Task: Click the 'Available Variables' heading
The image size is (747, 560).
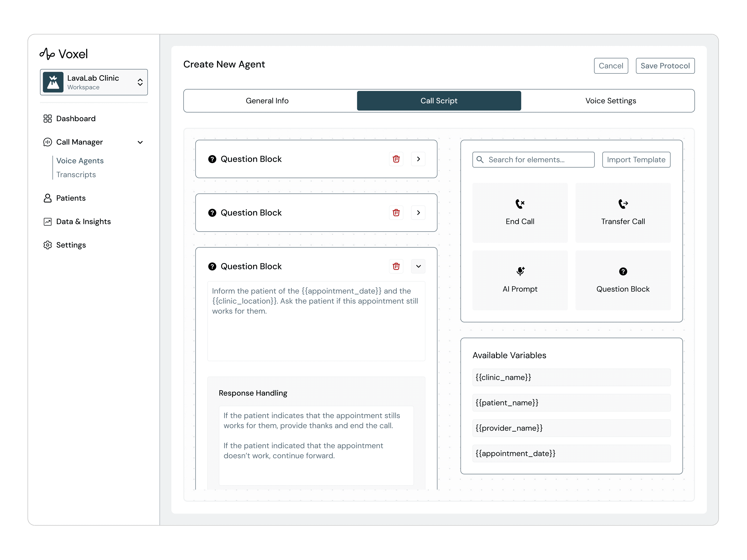Action: 509,355
